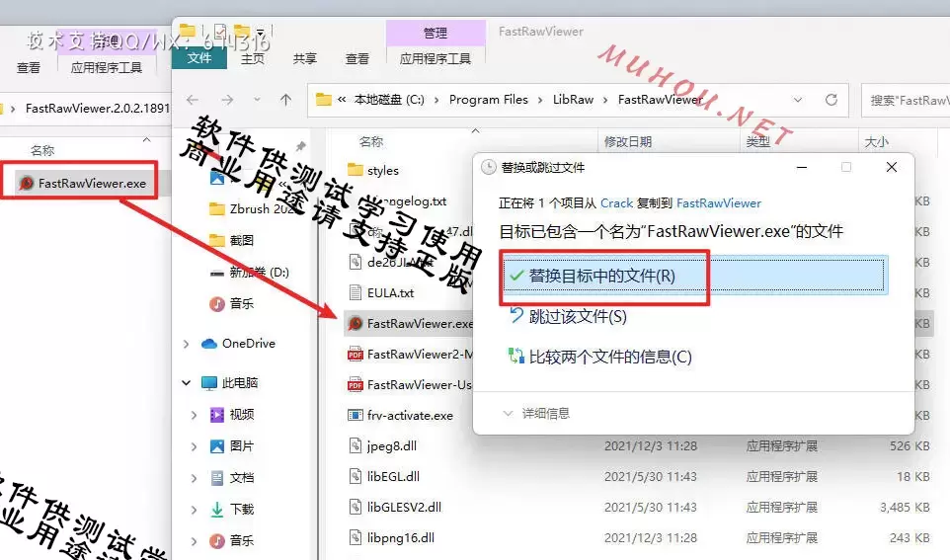Open 图片 folder under 此电脑
The width and height of the screenshot is (950, 560).
pyautogui.click(x=232, y=446)
